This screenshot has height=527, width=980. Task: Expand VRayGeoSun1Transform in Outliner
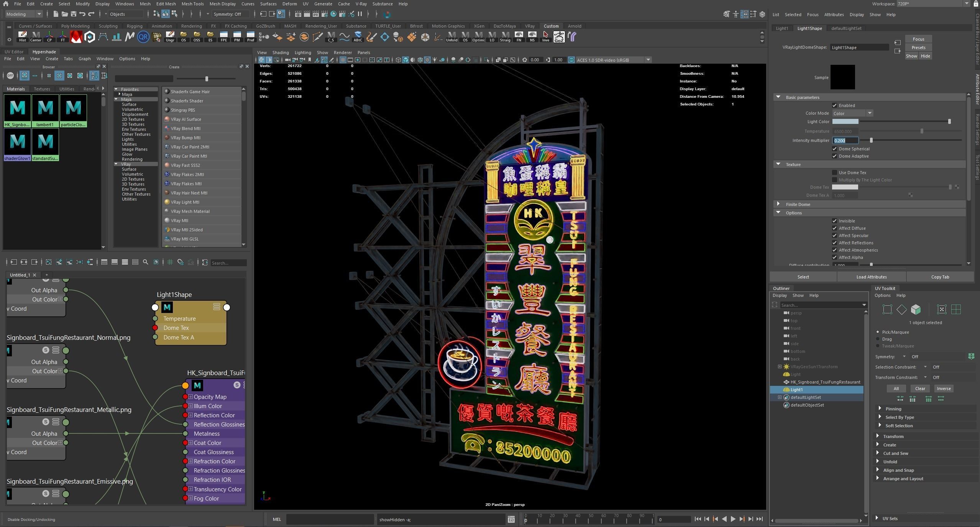[x=780, y=367]
